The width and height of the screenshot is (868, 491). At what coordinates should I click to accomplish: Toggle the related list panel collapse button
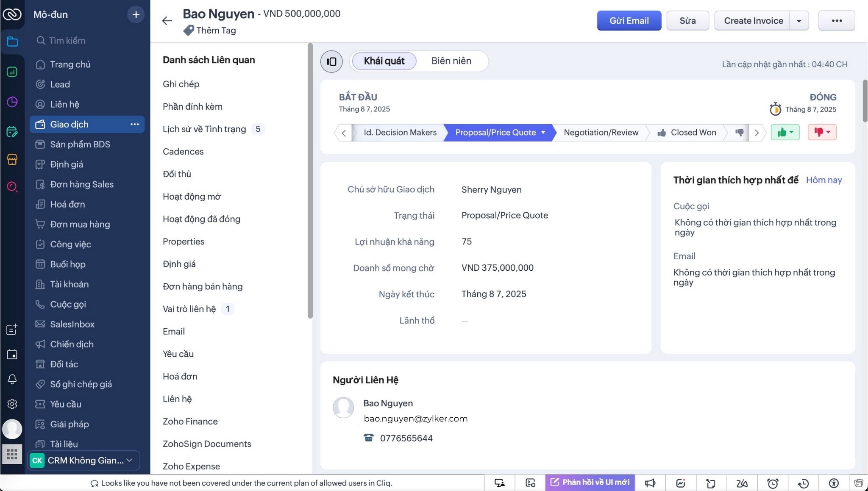coord(331,61)
